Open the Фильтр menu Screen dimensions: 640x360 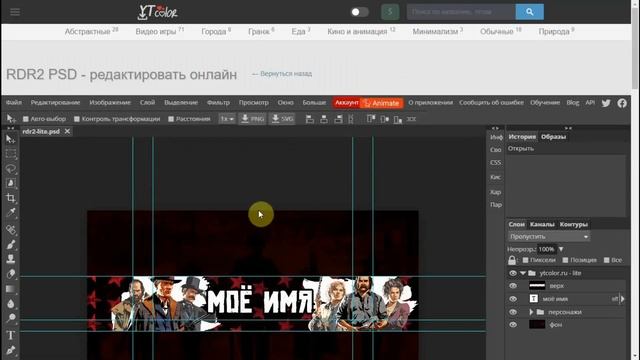[x=218, y=103]
